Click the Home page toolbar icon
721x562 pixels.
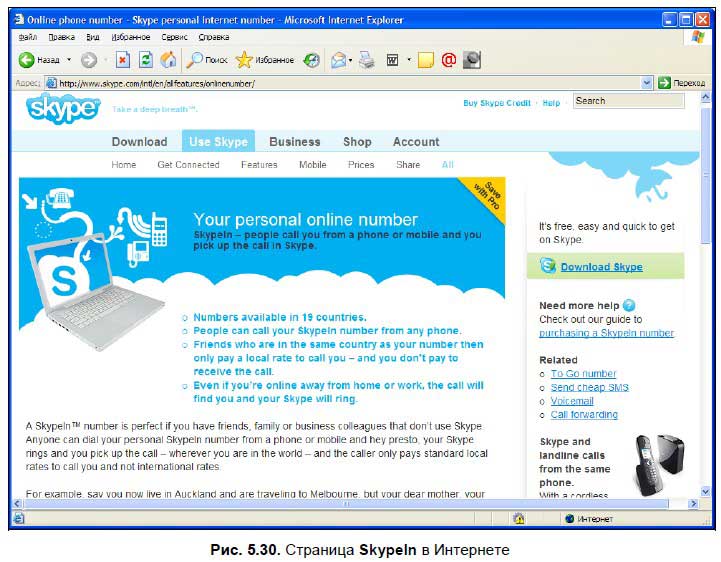[168, 60]
